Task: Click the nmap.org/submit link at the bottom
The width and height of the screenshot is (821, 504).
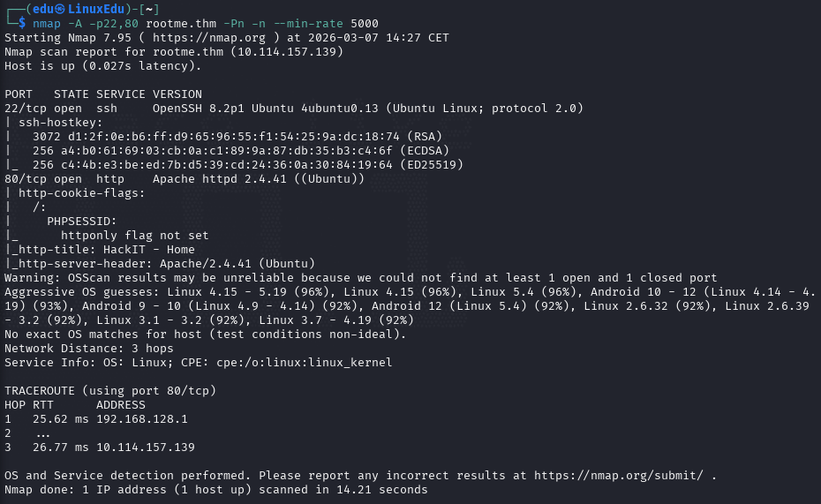Action: tap(619, 475)
